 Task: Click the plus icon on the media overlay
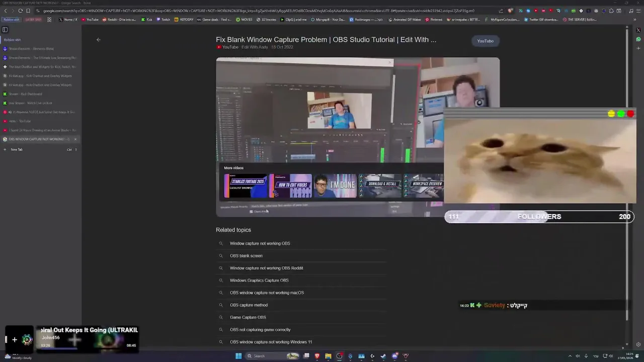(x=15, y=340)
